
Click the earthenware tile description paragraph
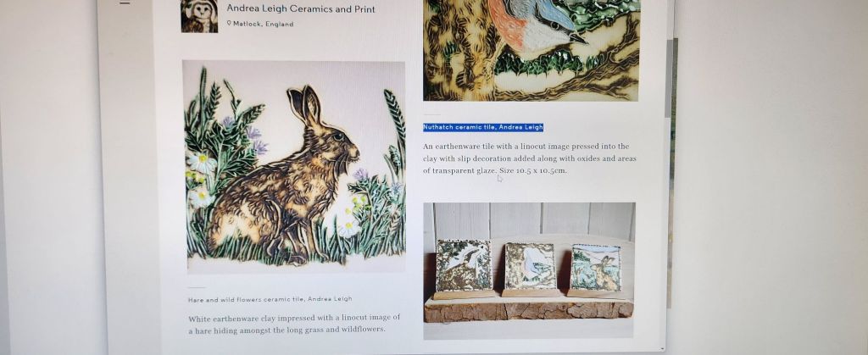tap(530, 158)
